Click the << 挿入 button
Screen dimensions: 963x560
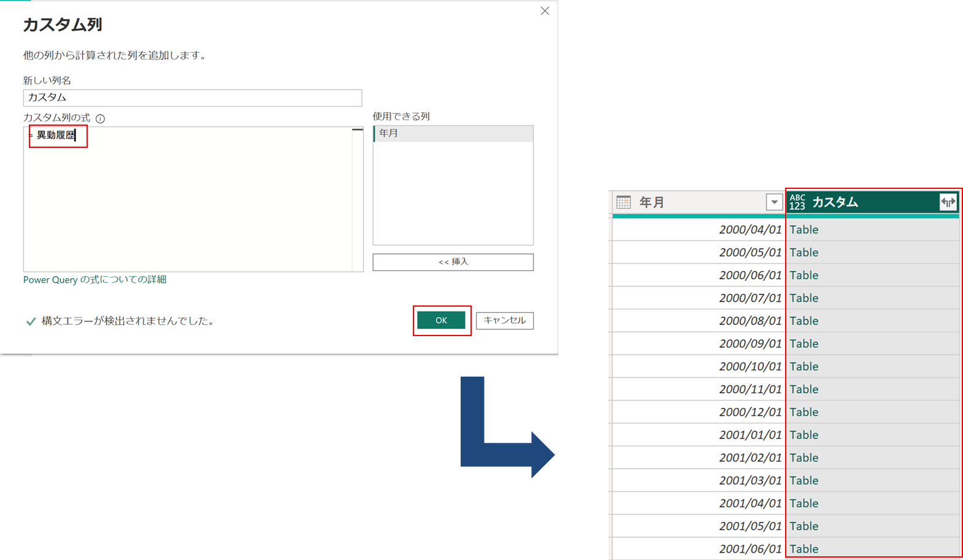tap(453, 262)
